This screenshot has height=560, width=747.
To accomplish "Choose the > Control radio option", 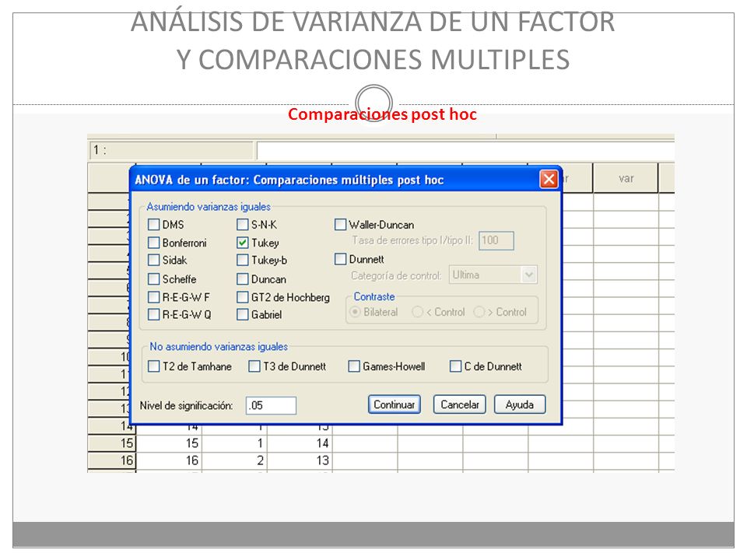I will click(x=479, y=312).
